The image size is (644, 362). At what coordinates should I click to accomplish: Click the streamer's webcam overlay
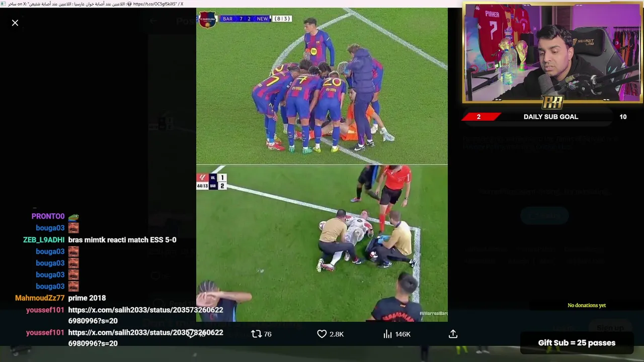552,53
